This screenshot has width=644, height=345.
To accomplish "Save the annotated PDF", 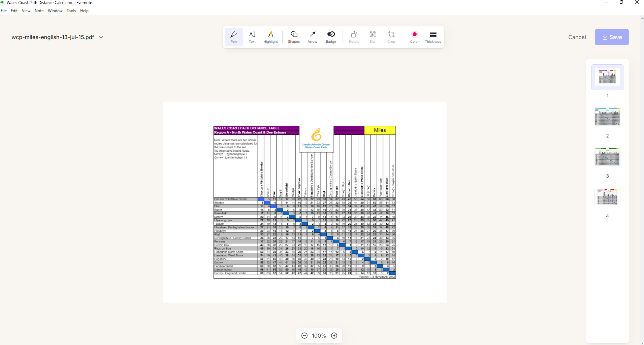I will point(611,37).
